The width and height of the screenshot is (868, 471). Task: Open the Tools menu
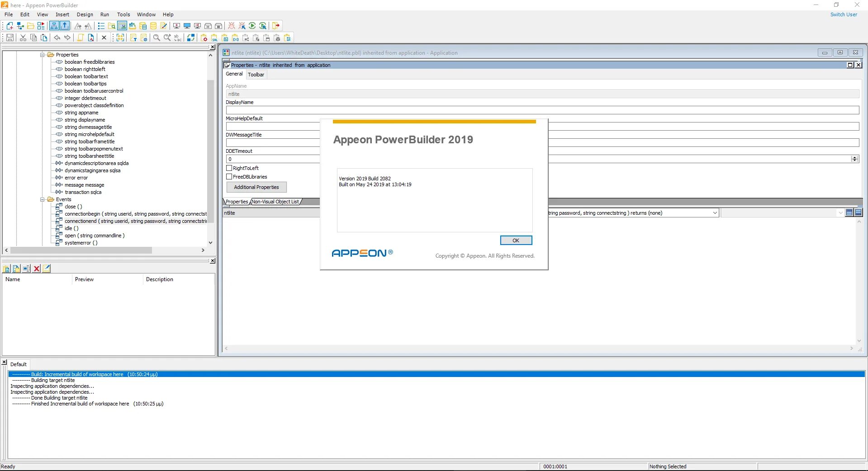[x=123, y=14]
